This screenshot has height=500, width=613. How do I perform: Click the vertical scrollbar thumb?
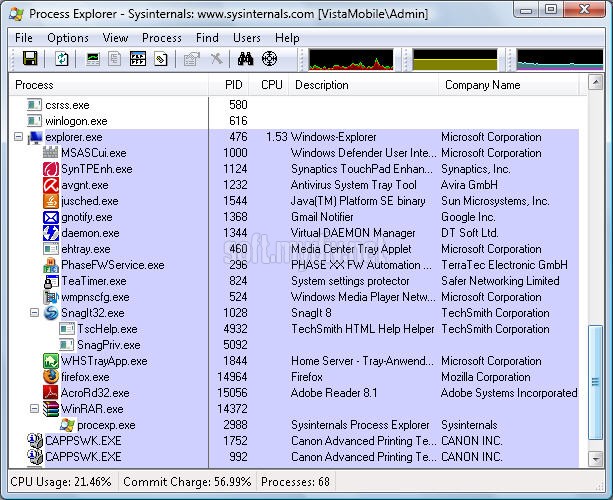click(x=595, y=382)
